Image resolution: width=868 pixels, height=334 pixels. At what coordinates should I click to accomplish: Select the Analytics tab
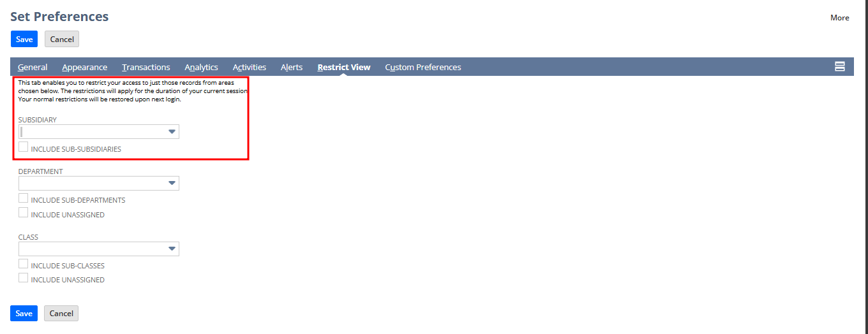point(201,68)
